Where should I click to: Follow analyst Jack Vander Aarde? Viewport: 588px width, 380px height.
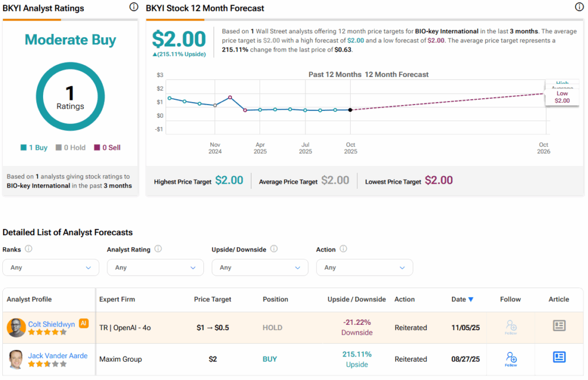click(x=510, y=359)
